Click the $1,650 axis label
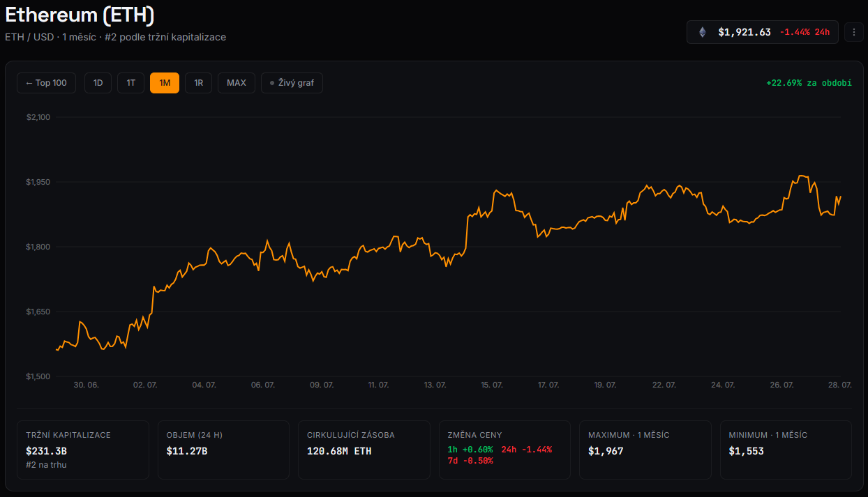Screen dimensions: 868x497 pyautogui.click(x=38, y=312)
